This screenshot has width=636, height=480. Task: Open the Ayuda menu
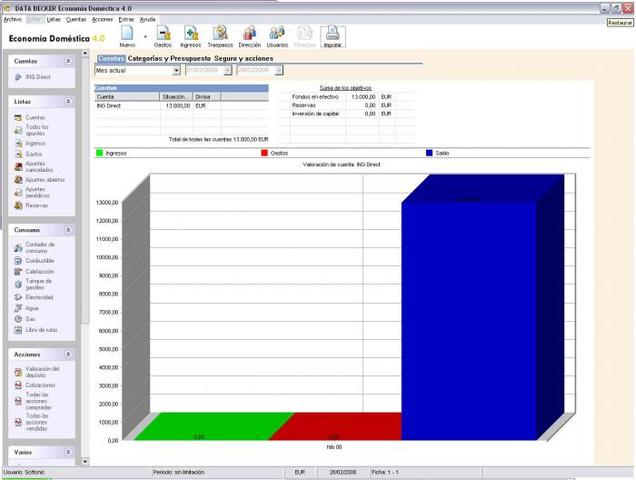coord(148,19)
